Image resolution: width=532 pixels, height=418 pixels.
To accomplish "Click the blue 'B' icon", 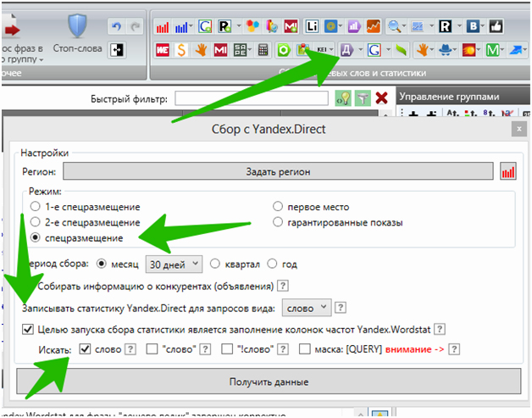I will coord(473,26).
